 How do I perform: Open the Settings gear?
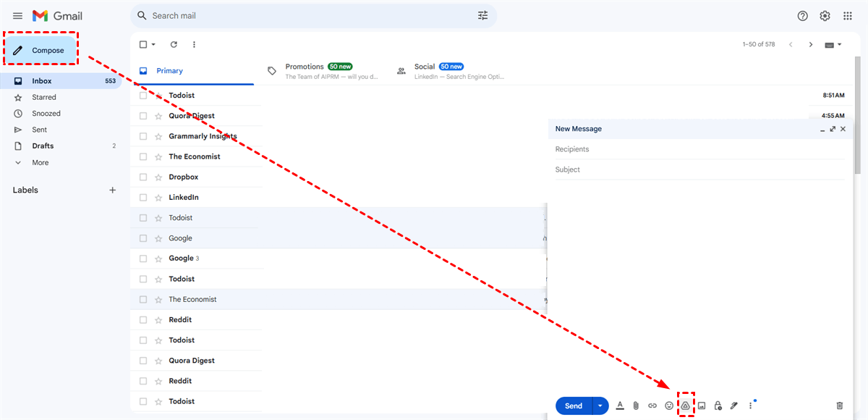click(x=825, y=16)
